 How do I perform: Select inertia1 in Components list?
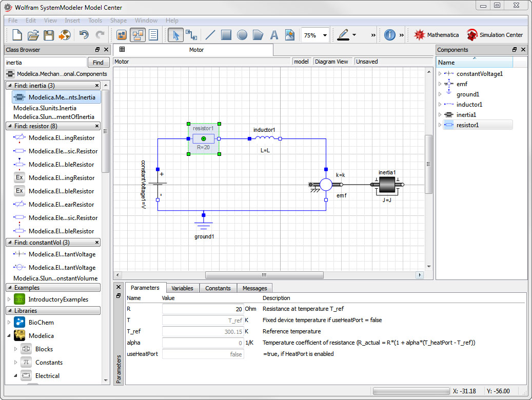click(466, 115)
